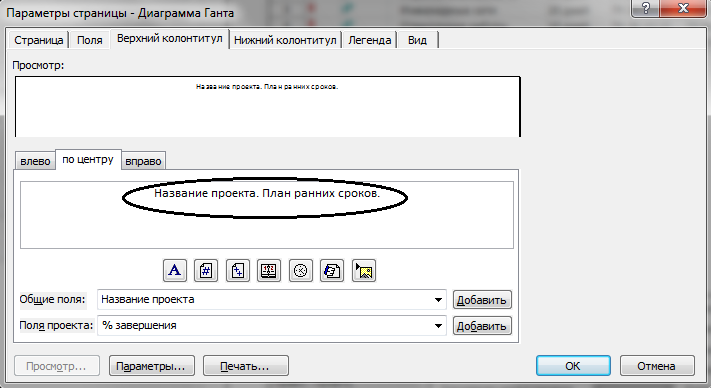This screenshot has height=388, width=711.
Task: Select the вправо alignment tab
Action: click(143, 161)
